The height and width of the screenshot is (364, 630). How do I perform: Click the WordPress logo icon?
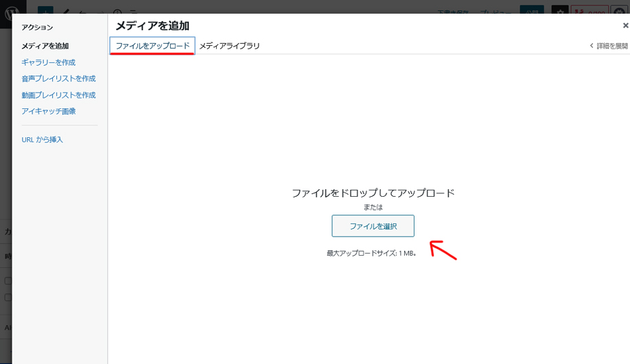(12, 8)
